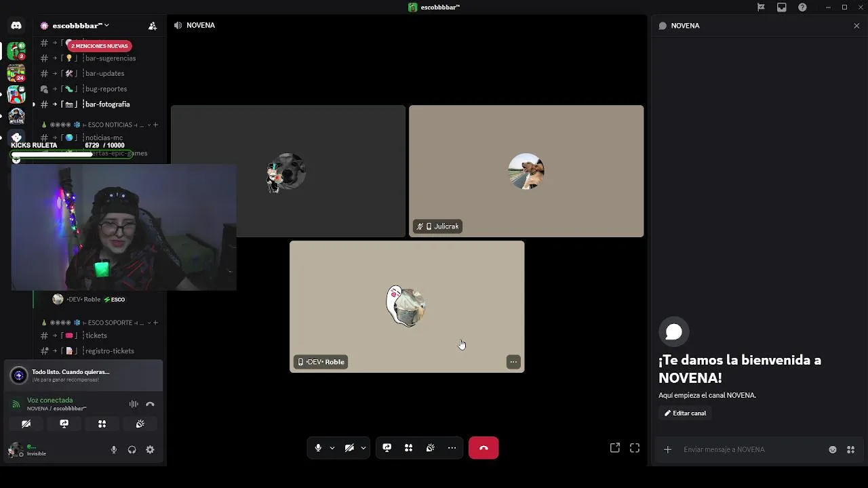Open user profile avatar showing Invisible
Viewport: 868px width, 488px height.
(x=16, y=450)
